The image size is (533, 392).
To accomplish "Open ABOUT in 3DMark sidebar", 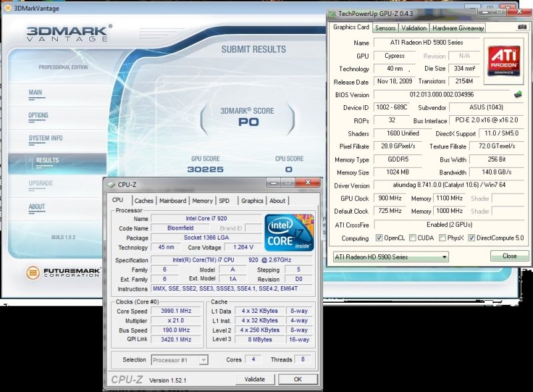I will 37,206.
